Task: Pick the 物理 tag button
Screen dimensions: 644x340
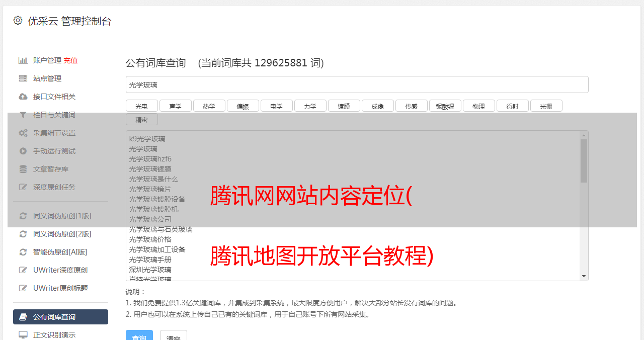Action: 478,106
